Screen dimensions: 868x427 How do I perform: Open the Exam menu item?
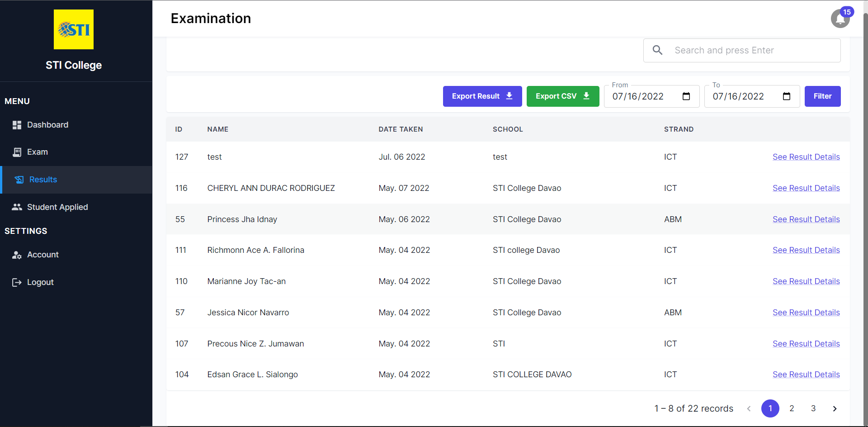click(x=76, y=152)
